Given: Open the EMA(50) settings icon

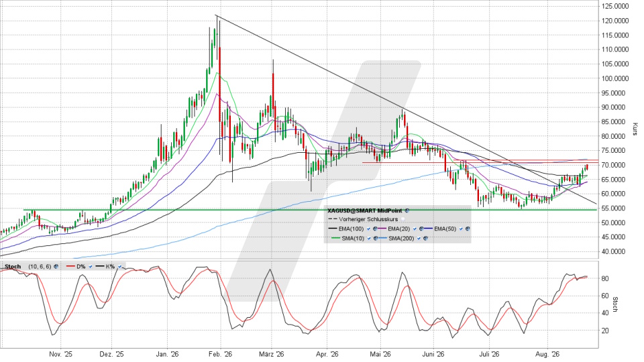Looking at the screenshot, I should [x=468, y=229].
